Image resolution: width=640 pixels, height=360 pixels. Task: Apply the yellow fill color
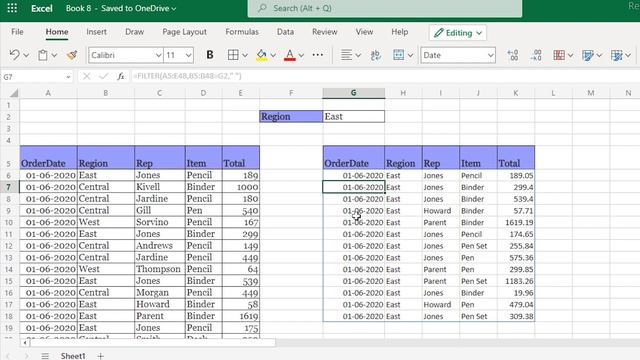tap(262, 55)
